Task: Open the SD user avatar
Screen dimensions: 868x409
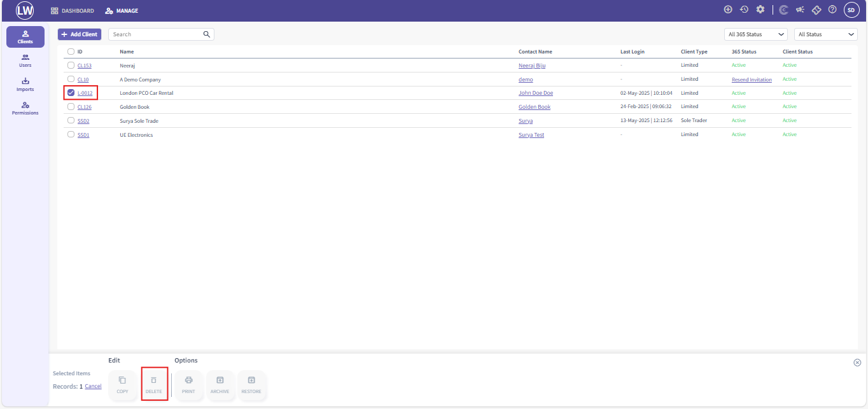Action: coord(851,10)
